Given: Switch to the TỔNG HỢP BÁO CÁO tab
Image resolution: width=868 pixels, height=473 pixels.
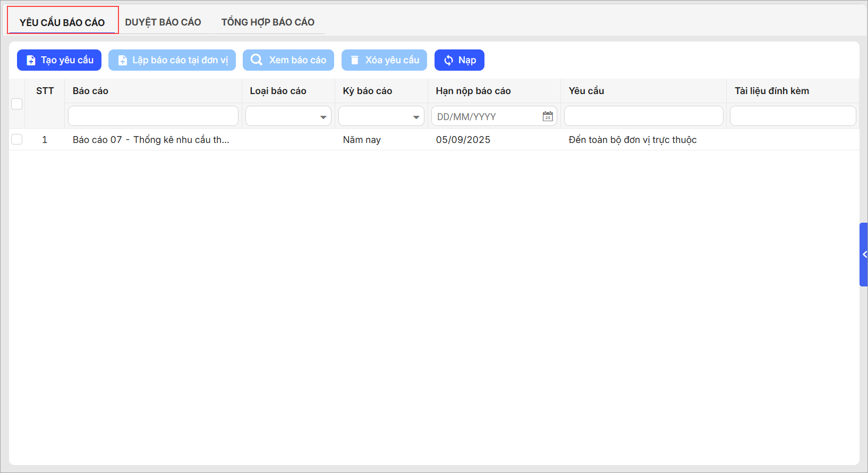Looking at the screenshot, I should 268,22.
